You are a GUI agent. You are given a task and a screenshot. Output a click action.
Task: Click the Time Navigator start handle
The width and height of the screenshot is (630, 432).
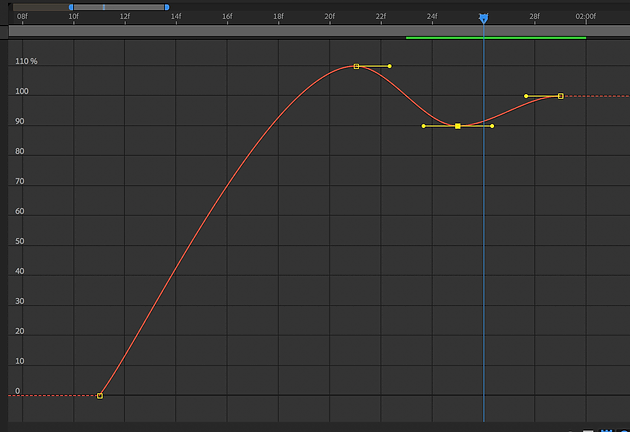click(71, 7)
